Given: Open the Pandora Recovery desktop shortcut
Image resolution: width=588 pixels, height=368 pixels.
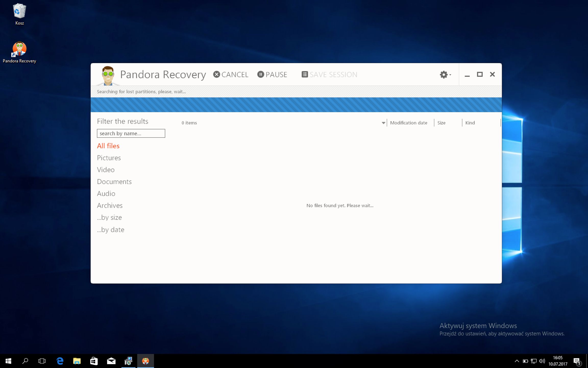Looking at the screenshot, I should click(19, 51).
